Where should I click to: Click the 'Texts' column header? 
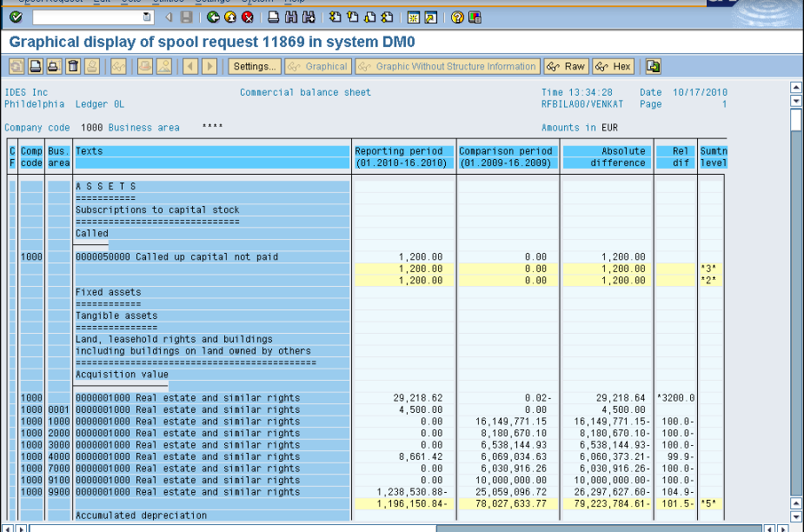(212, 157)
